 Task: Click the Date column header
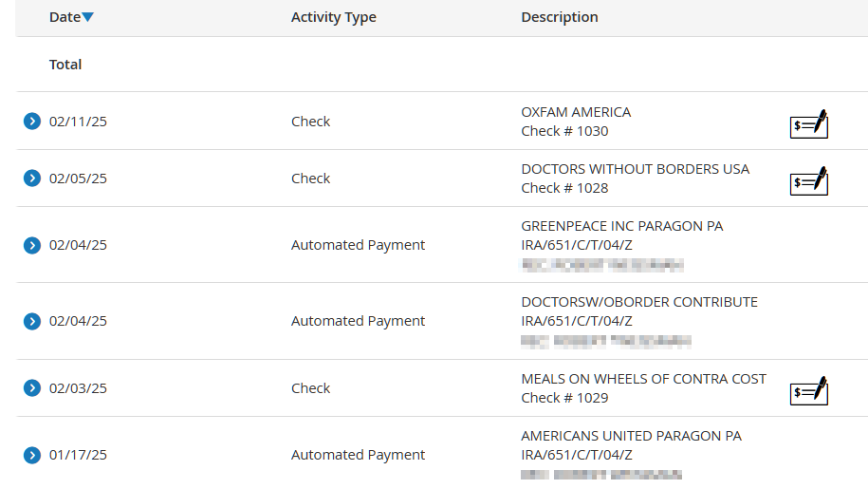click(x=65, y=17)
